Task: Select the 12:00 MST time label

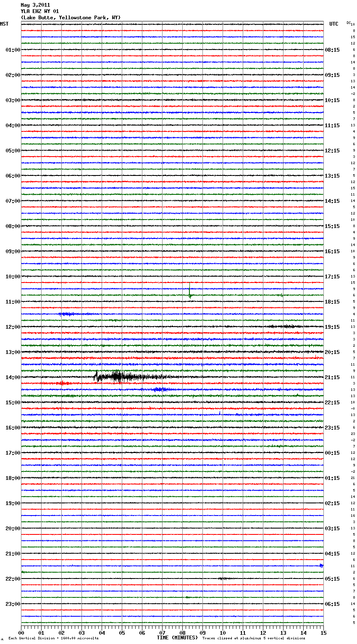Action: [x=13, y=327]
